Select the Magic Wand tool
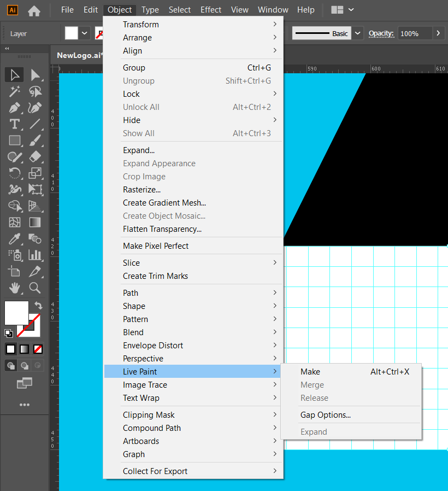Viewport: 448px width, 491px height. tap(15, 91)
